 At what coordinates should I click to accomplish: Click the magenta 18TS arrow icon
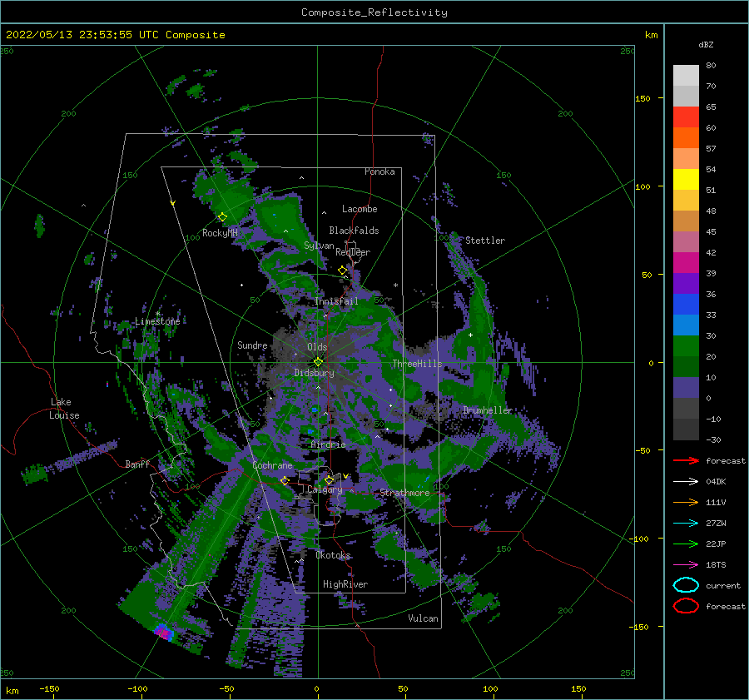point(686,565)
